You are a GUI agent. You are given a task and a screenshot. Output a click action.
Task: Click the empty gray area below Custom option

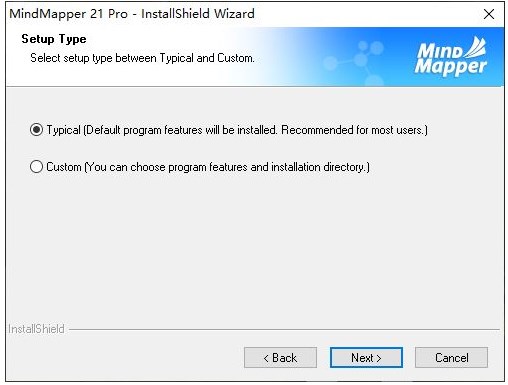(x=255, y=247)
